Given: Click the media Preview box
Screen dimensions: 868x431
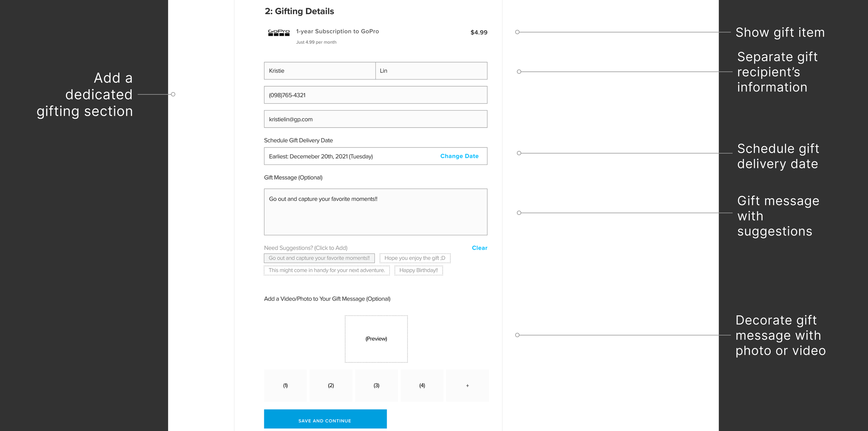Looking at the screenshot, I should tap(376, 339).
